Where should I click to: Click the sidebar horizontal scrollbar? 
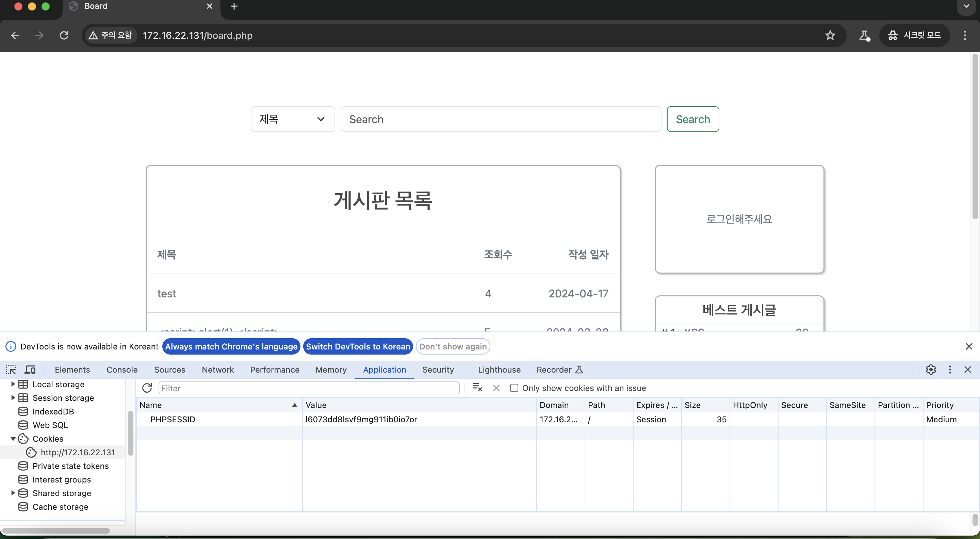coord(56,530)
